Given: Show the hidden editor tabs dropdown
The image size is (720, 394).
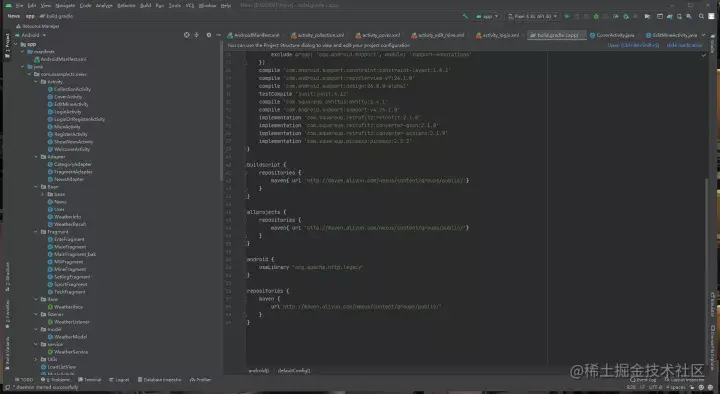Looking at the screenshot, I should tap(703, 35).
